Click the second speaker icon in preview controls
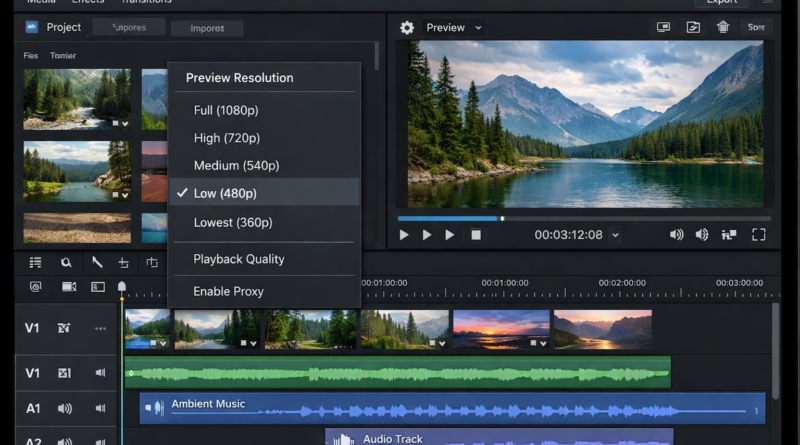Image resolution: width=800 pixels, height=445 pixels. click(702, 235)
